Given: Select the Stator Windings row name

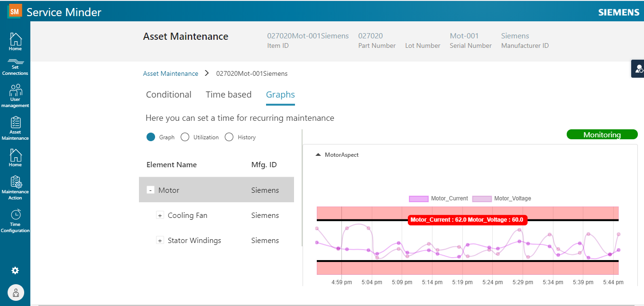Looking at the screenshot, I should click(x=194, y=240).
